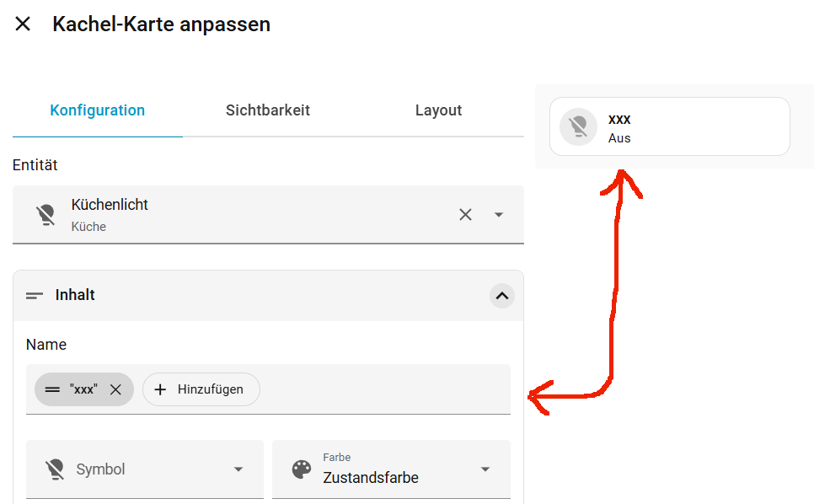Image resolution: width=814 pixels, height=504 pixels.
Task: Open the entity dropdown arrow
Action: (x=499, y=214)
